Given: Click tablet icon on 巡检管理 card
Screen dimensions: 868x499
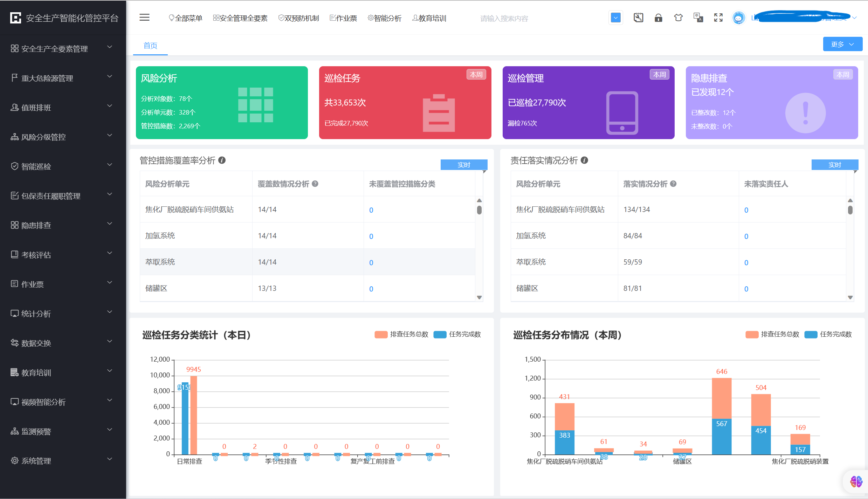Looking at the screenshot, I should point(622,113).
